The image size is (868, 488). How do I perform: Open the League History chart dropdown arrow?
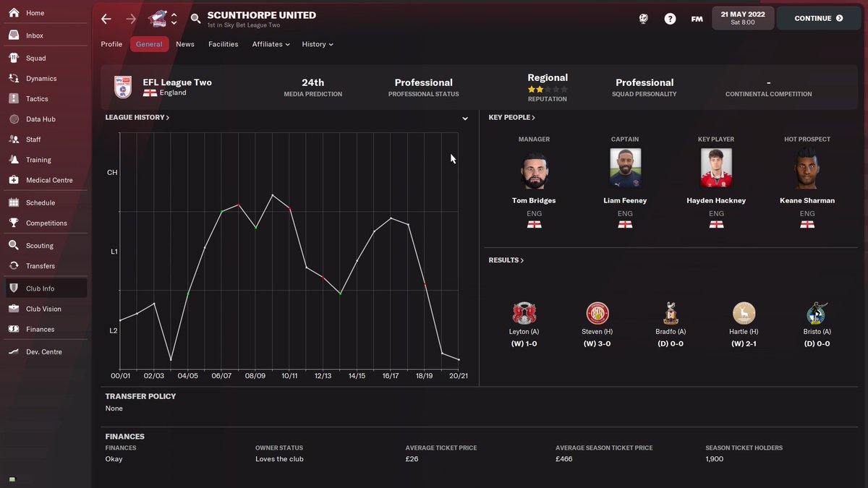click(x=465, y=119)
